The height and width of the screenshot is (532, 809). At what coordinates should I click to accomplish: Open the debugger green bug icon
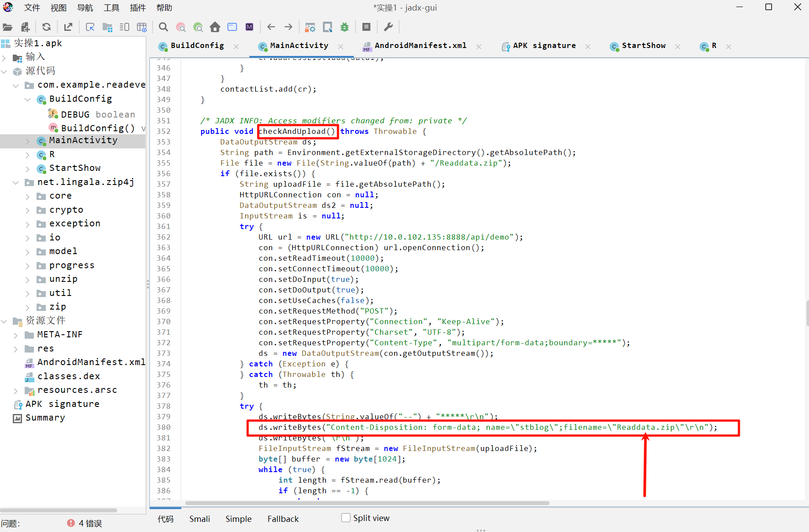point(345,27)
